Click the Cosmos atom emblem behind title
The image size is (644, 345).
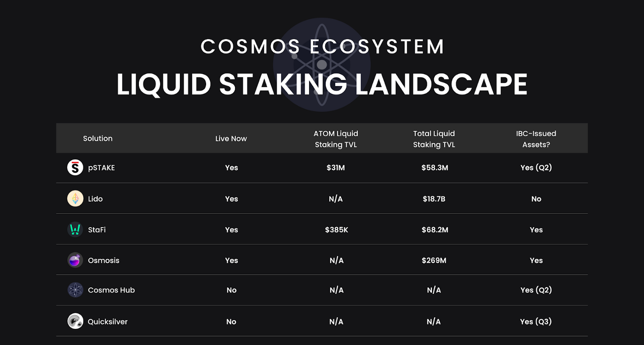pos(322,64)
